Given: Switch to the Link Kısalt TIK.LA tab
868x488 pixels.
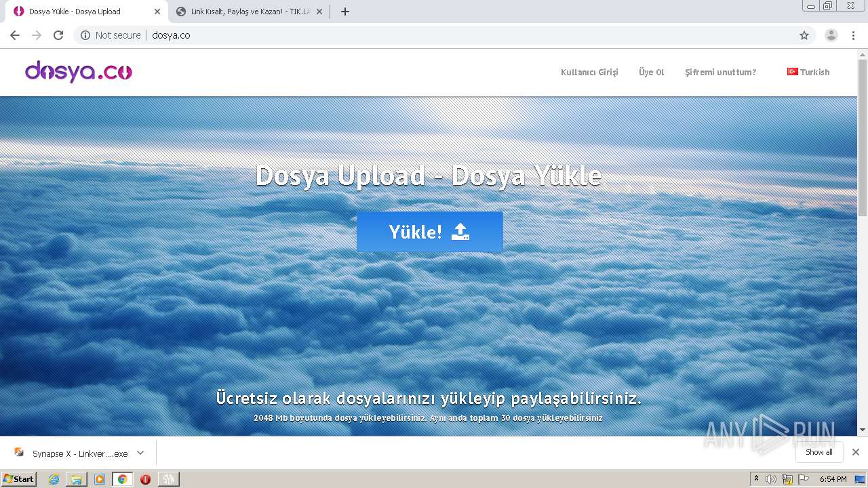Looking at the screenshot, I should tap(250, 12).
